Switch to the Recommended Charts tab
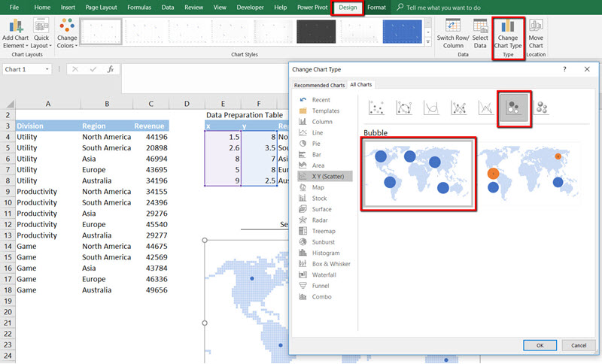This screenshot has height=364, width=602. 319,85
